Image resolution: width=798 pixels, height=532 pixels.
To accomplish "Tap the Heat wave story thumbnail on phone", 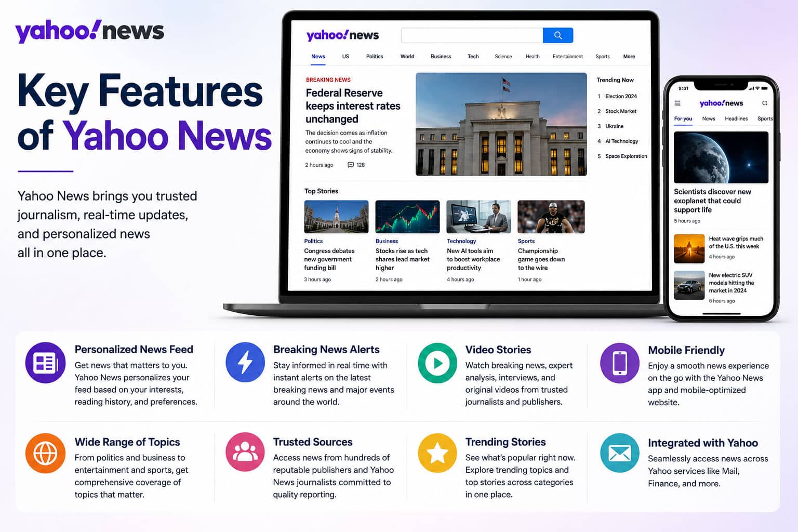I will pyautogui.click(x=689, y=249).
